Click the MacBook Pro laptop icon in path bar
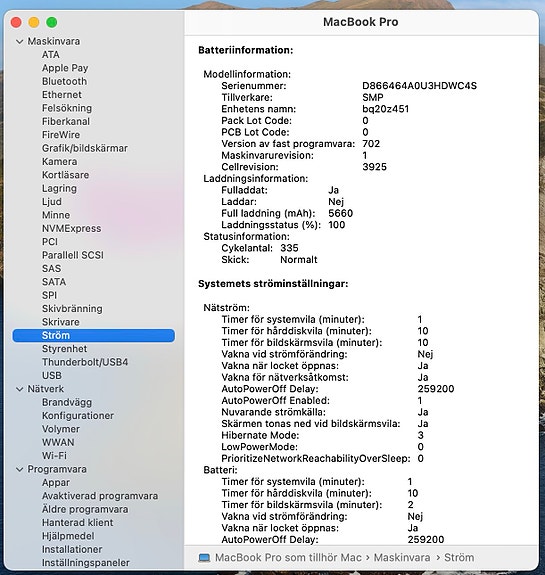545x575 pixels. [204, 558]
